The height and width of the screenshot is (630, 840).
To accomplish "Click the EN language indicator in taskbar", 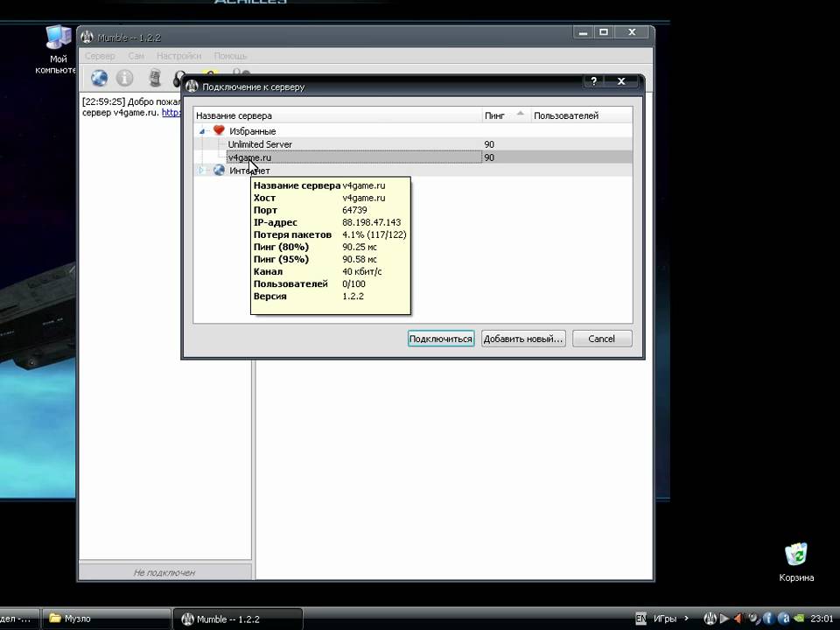I will point(640,619).
